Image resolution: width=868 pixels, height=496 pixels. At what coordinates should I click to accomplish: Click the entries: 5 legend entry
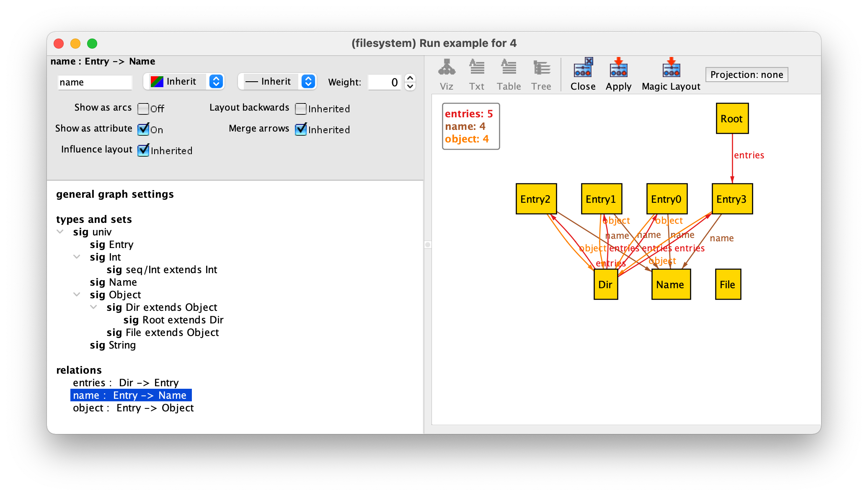pyautogui.click(x=469, y=114)
